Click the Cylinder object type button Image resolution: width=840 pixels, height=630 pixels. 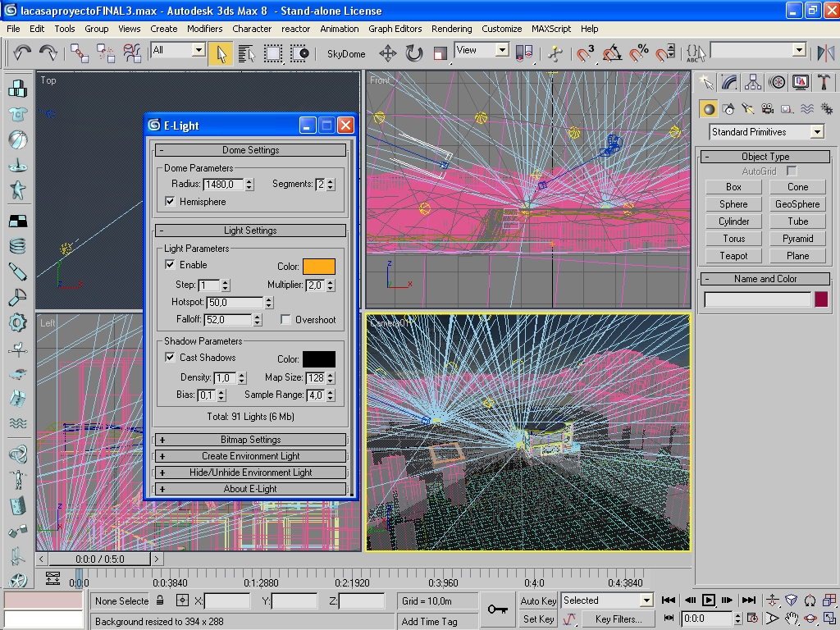[x=733, y=221]
